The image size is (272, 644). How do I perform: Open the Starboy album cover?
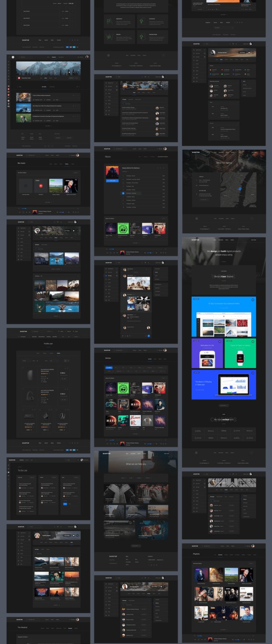pos(112,171)
